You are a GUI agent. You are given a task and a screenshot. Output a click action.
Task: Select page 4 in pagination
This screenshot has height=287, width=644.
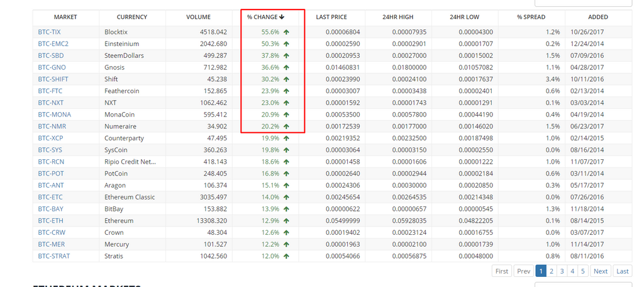tap(572, 271)
